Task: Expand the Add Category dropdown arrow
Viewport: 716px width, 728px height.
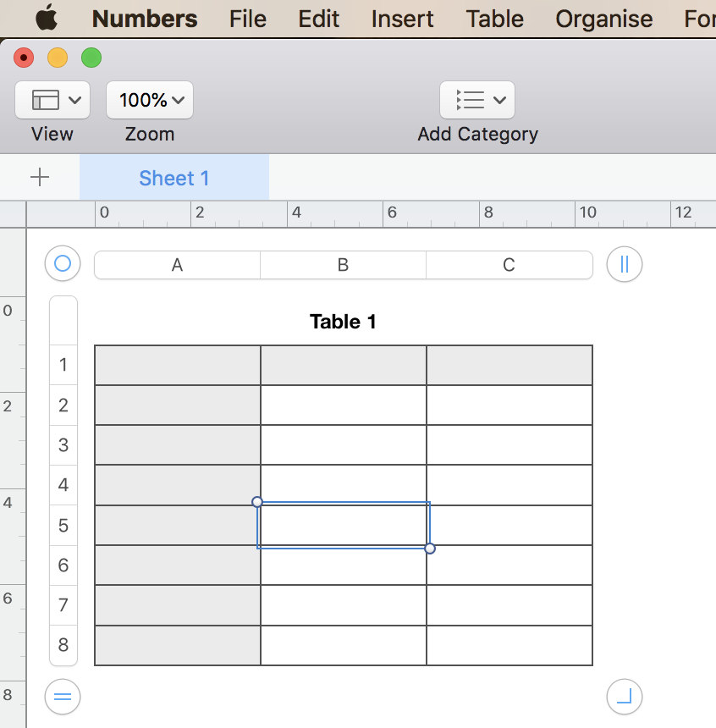Action: (x=499, y=100)
